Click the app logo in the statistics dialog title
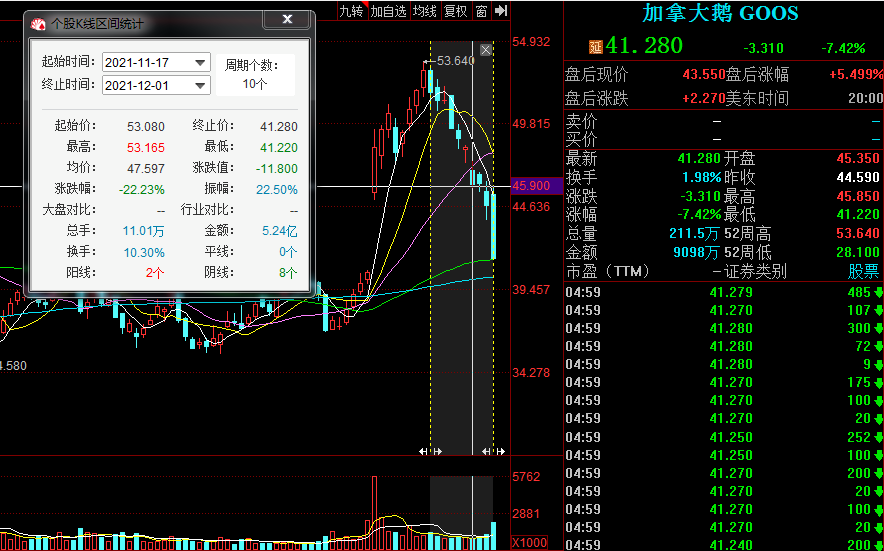Image resolution: width=884 pixels, height=551 pixels. pos(37,22)
